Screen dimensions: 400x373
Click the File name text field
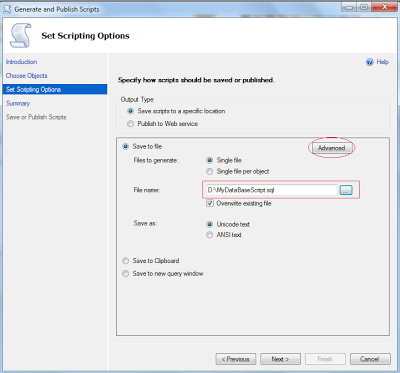click(271, 190)
